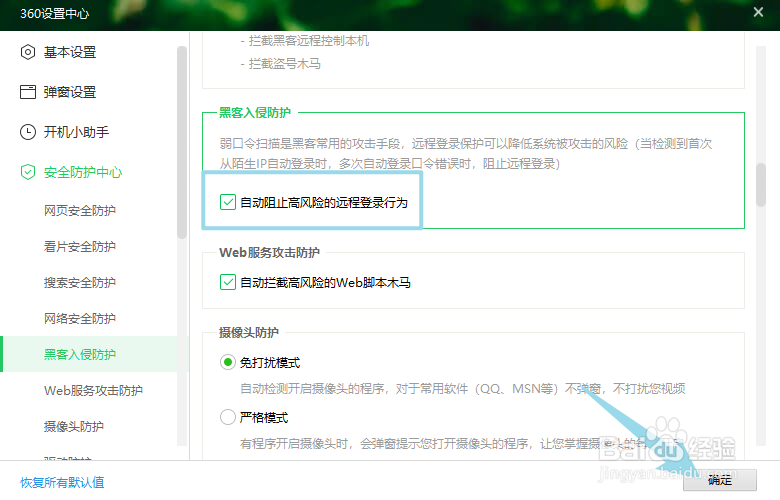
Task: Click the 360设置中心 title text
Action: coord(55,13)
